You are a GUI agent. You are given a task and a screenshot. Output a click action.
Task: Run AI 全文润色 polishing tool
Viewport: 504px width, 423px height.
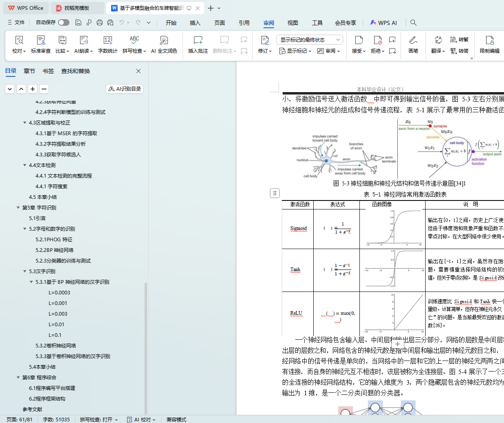point(164,44)
